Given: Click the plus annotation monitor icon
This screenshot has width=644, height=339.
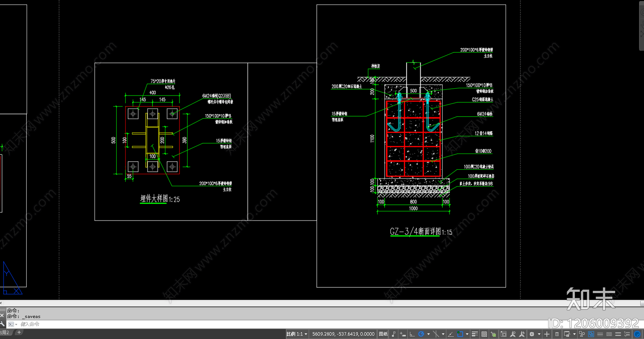Looking at the screenshot, I should pyautogui.click(x=547, y=334).
